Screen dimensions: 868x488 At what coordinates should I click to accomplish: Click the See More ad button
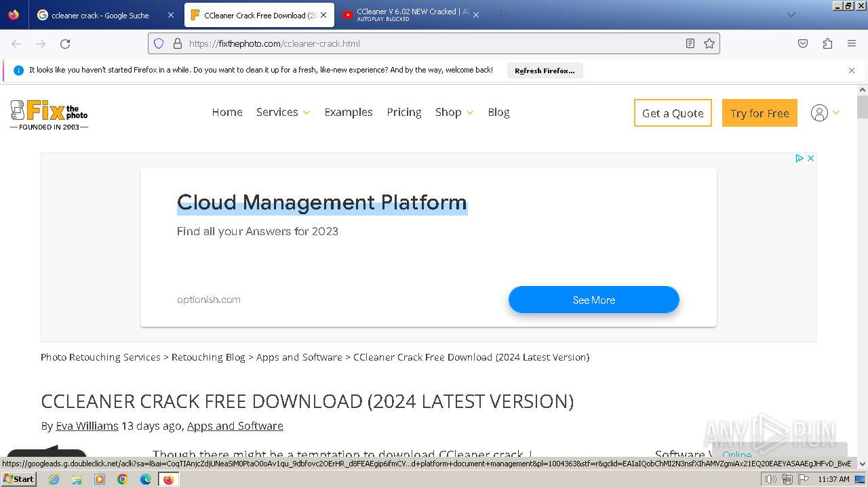tap(594, 300)
